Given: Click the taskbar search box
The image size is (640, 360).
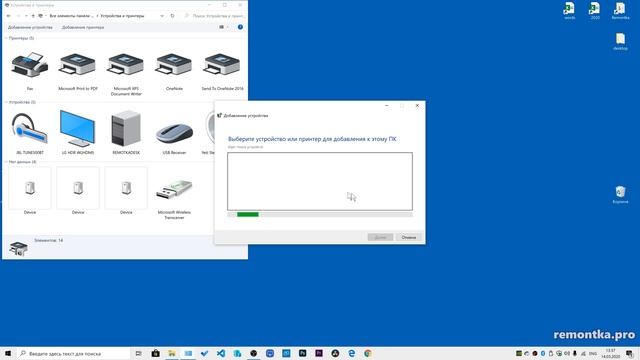Looking at the screenshot, I should [74, 353].
